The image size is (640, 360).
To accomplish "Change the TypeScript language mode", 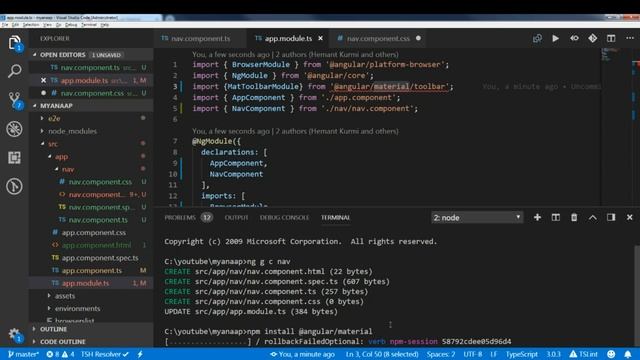I will (522, 354).
